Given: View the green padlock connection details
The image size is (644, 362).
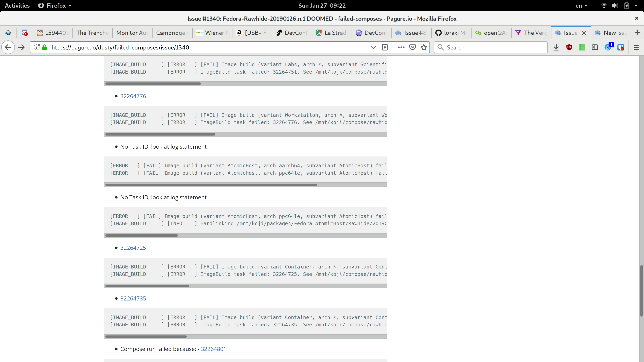Looking at the screenshot, I should pos(45,47).
